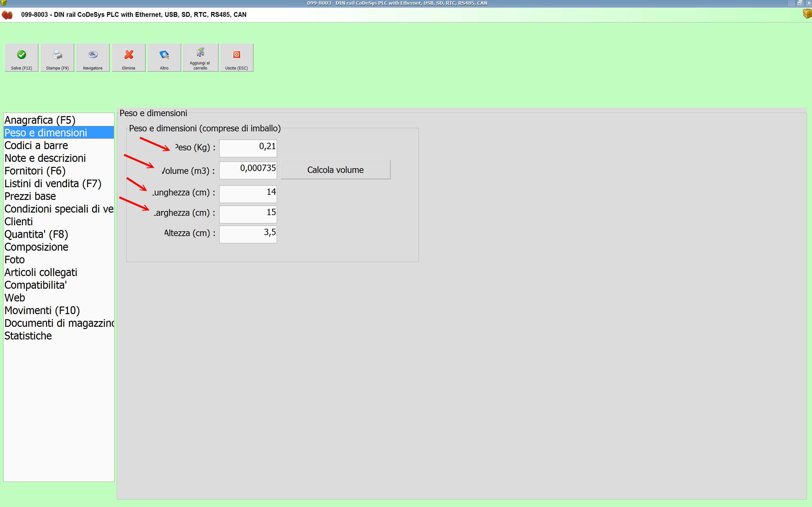Click the Lunghezza (cm) field
Viewport: 812px width, 507px height.
pyautogui.click(x=248, y=194)
